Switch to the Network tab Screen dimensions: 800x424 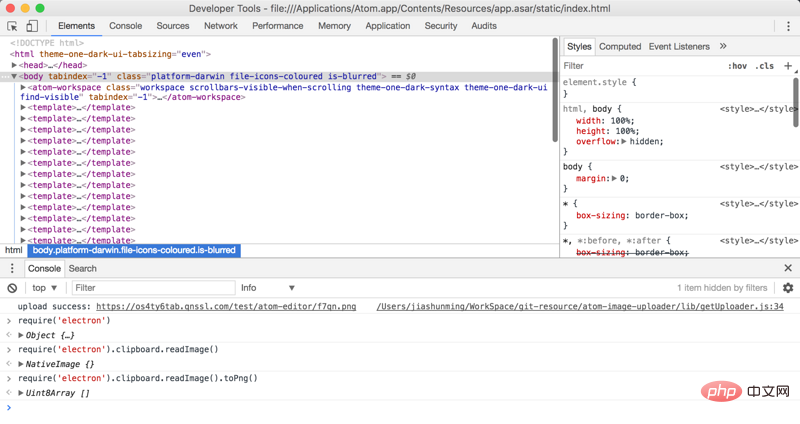click(x=221, y=26)
